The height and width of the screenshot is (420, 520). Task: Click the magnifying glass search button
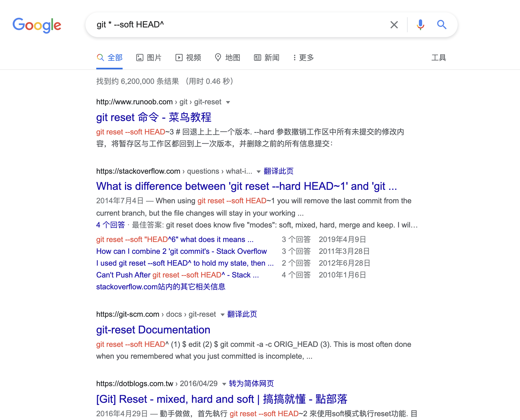click(x=441, y=25)
